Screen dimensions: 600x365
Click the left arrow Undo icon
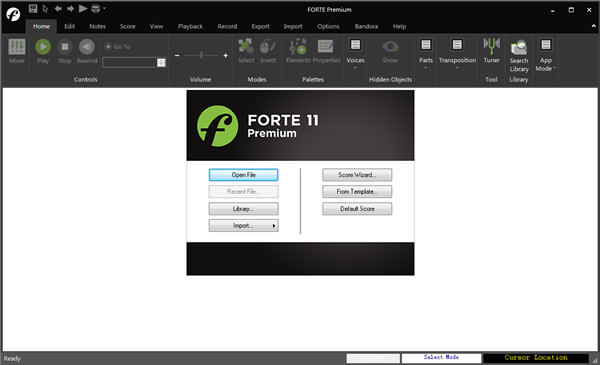58,8
